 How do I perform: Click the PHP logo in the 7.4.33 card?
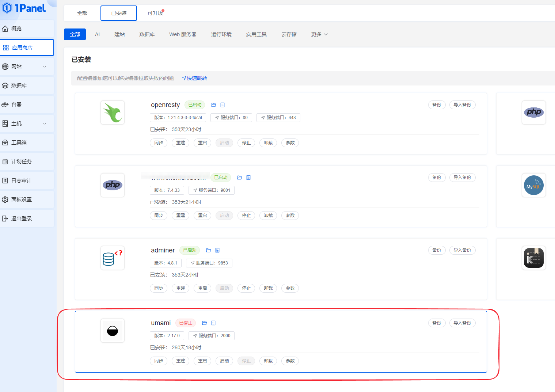pyautogui.click(x=113, y=185)
